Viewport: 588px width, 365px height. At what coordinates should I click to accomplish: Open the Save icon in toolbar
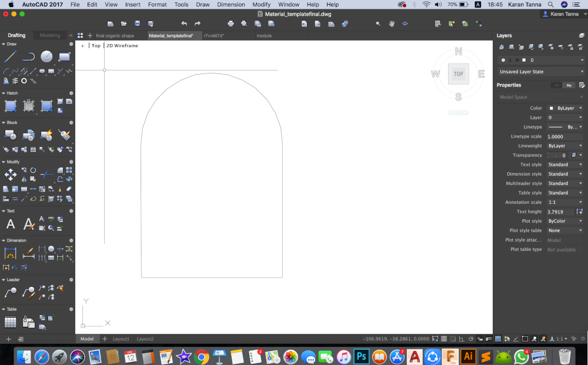click(137, 24)
